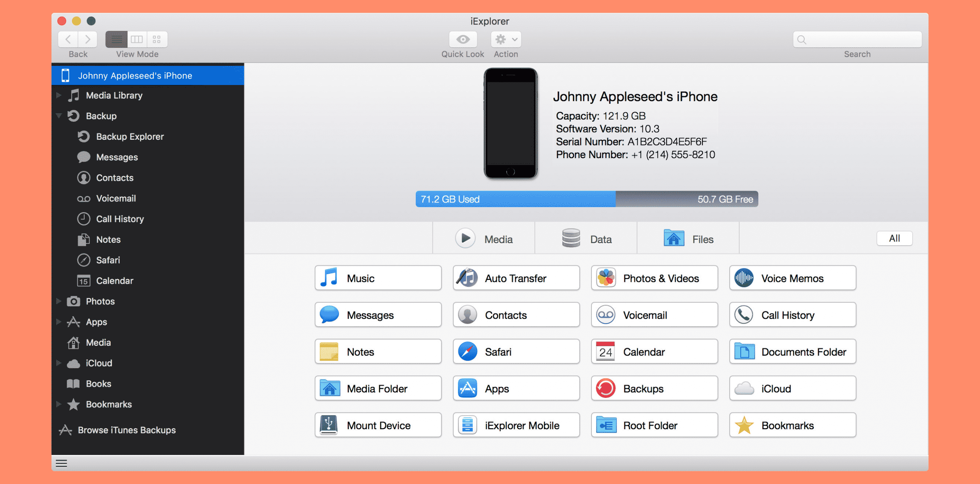Open Notes tile in main grid
980x484 pixels.
point(378,352)
